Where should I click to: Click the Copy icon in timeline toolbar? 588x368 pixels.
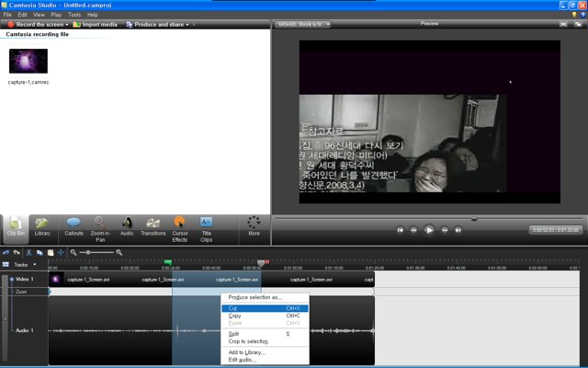(x=40, y=252)
